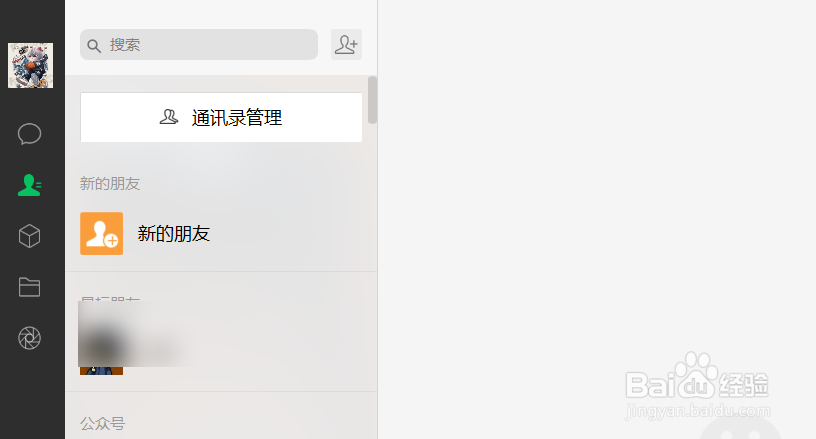Click the contact list vertical scrollbar thumb
Image resolution: width=816 pixels, height=439 pixels.
[x=372, y=100]
